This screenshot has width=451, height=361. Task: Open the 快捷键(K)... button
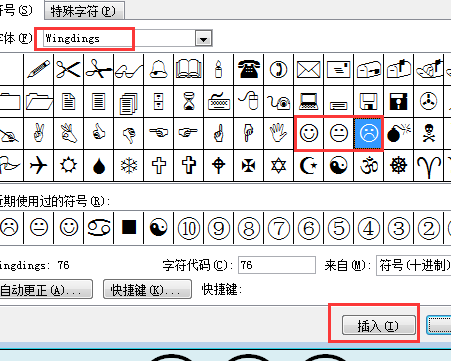(147, 289)
